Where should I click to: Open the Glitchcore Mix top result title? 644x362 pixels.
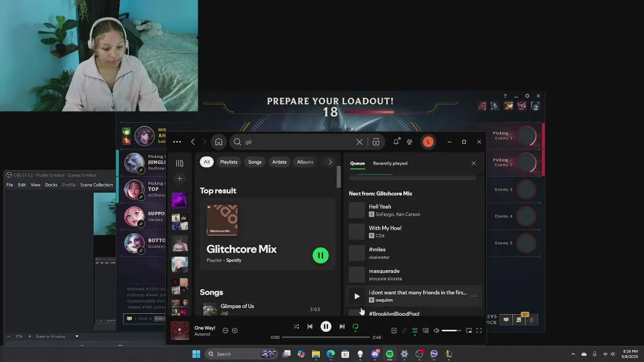(x=242, y=249)
